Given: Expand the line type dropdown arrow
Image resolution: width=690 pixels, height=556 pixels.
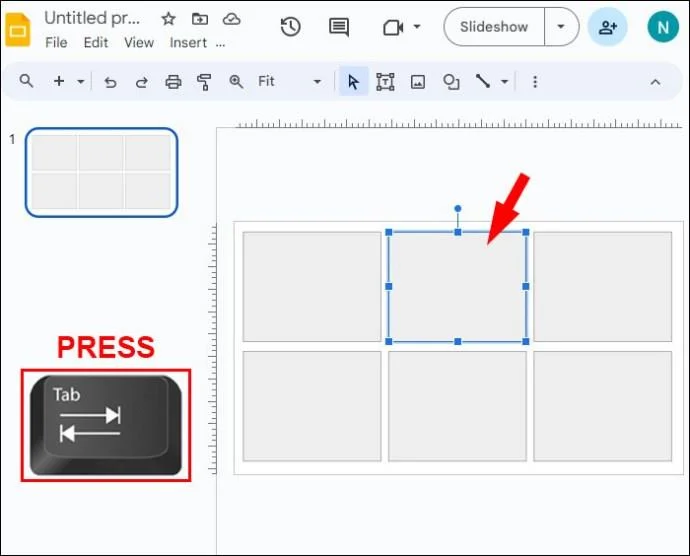Looking at the screenshot, I should click(504, 81).
